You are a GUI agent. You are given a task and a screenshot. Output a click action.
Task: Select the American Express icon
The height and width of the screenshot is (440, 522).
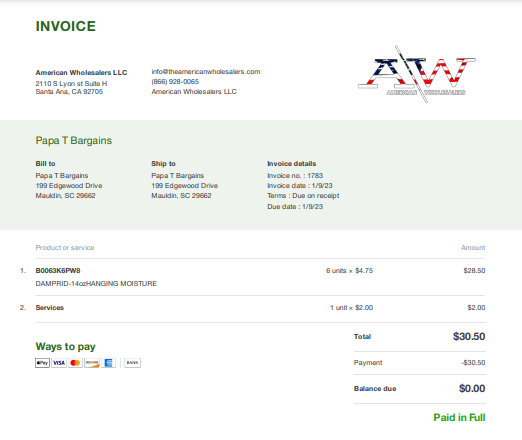point(108,363)
